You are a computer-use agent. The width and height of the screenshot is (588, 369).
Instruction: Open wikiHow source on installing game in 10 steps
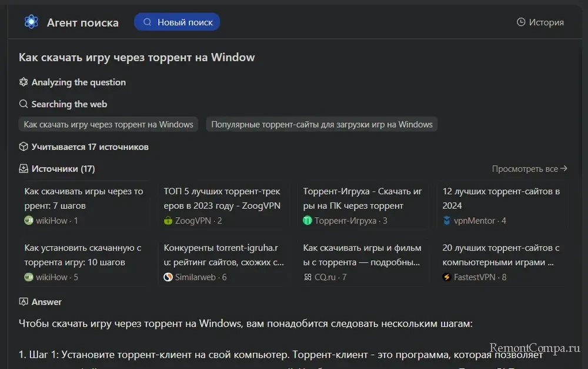click(x=84, y=262)
